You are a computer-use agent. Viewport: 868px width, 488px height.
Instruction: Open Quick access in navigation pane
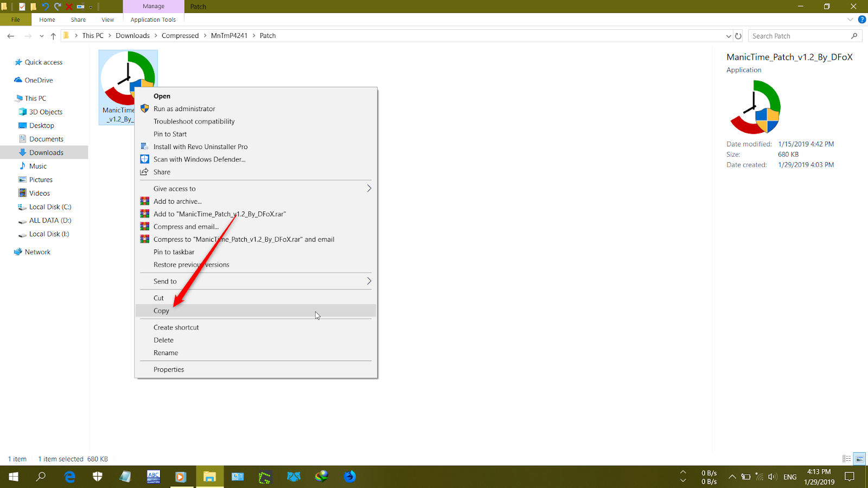[x=43, y=62]
